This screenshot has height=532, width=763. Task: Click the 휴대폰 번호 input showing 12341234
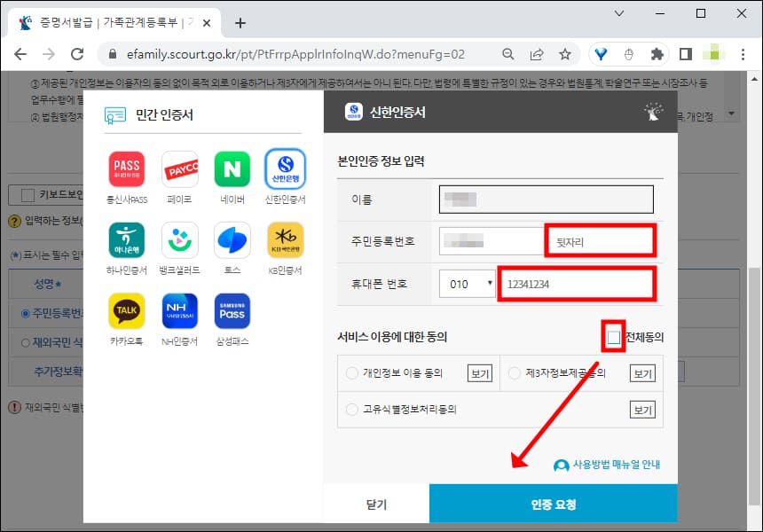578,283
